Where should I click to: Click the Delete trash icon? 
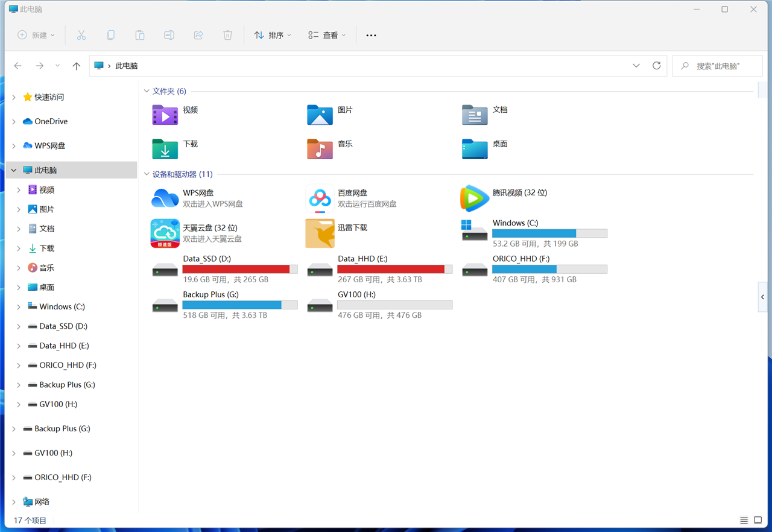click(x=227, y=35)
